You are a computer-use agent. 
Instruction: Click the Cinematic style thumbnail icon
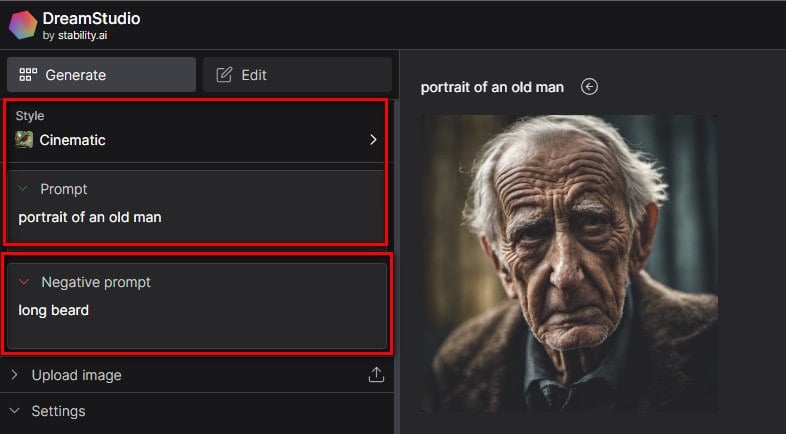point(24,140)
